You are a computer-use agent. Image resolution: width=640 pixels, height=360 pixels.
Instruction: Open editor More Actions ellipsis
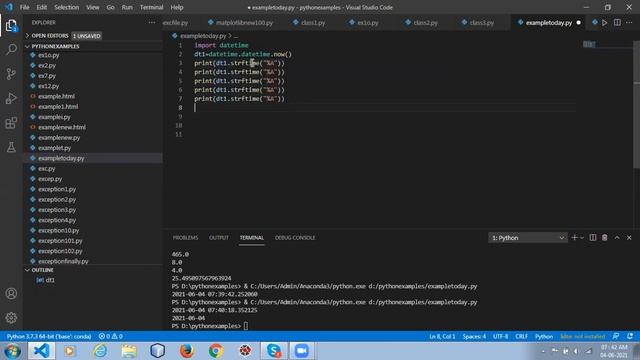pos(629,22)
